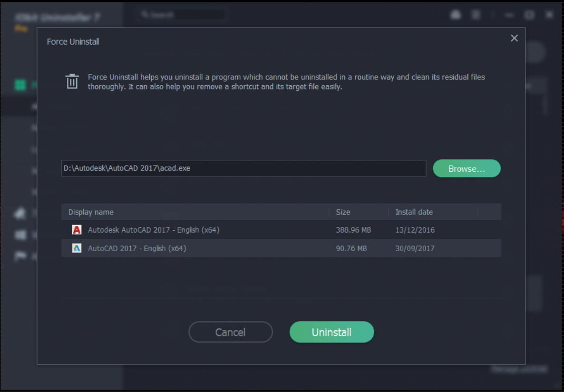Click the 388.96 MB size value
564x392 pixels.
pyautogui.click(x=353, y=230)
